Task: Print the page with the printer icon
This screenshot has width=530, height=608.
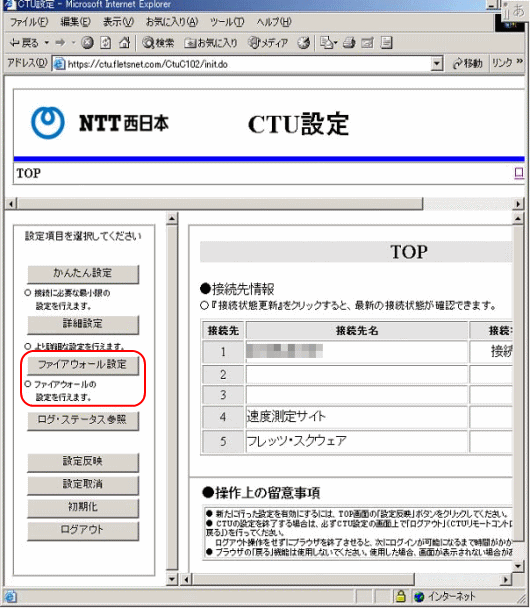Action: coord(349,43)
